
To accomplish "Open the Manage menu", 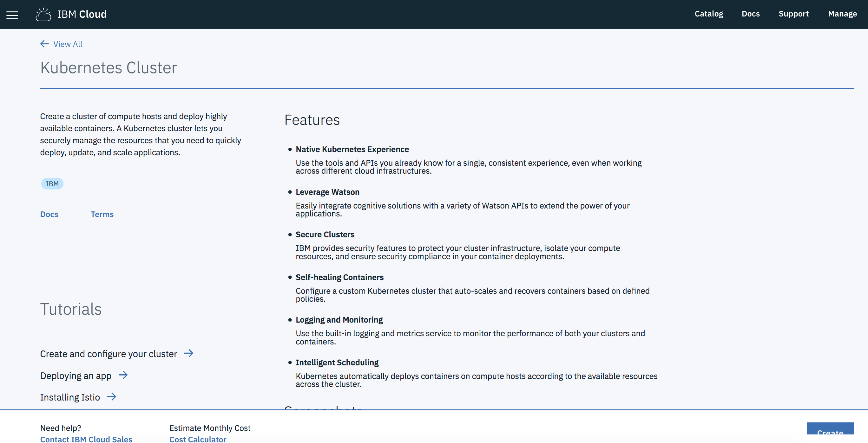I will pos(842,14).
